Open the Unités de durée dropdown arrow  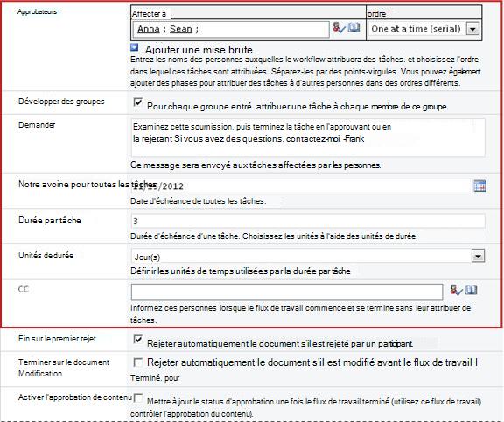[x=479, y=256]
